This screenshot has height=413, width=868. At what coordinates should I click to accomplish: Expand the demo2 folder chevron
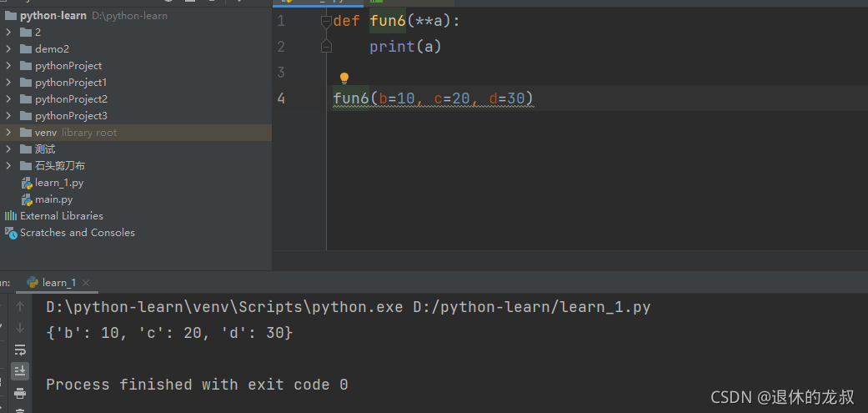click(8, 48)
